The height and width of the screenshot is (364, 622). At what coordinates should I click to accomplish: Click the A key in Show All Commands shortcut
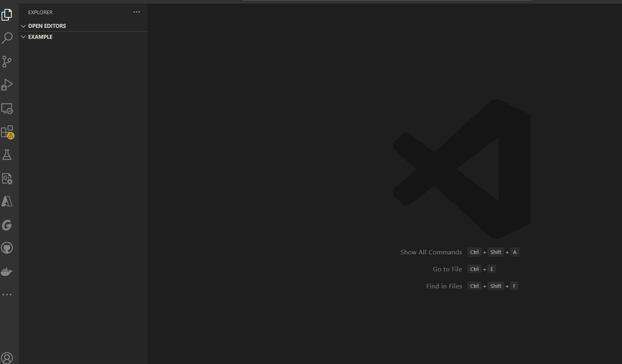pyautogui.click(x=515, y=252)
